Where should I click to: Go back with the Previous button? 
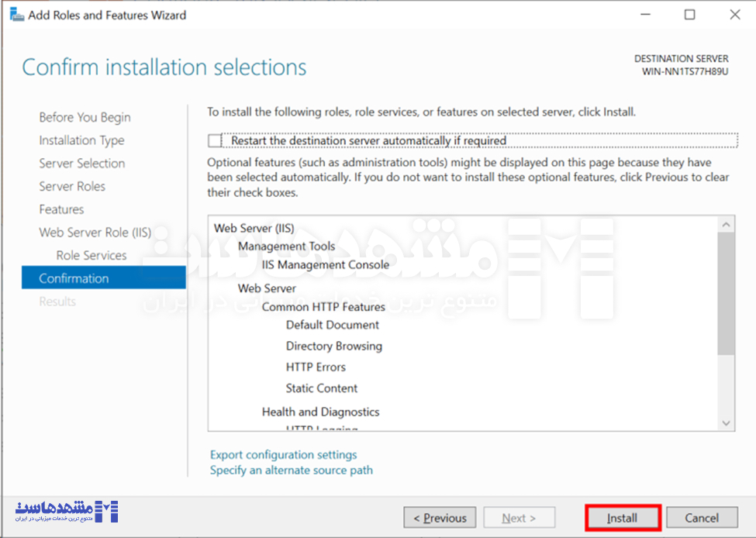click(x=440, y=518)
